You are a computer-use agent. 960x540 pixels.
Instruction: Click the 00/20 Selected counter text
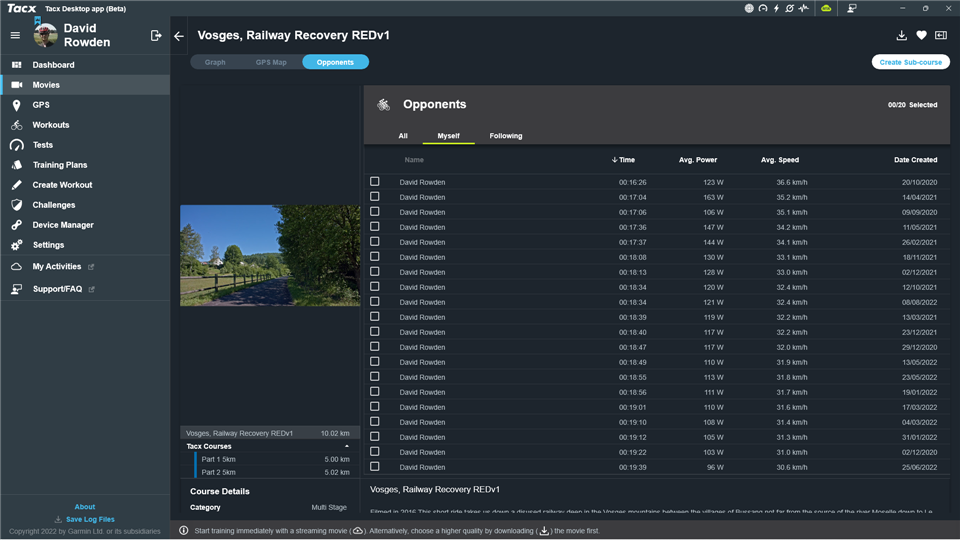(912, 105)
